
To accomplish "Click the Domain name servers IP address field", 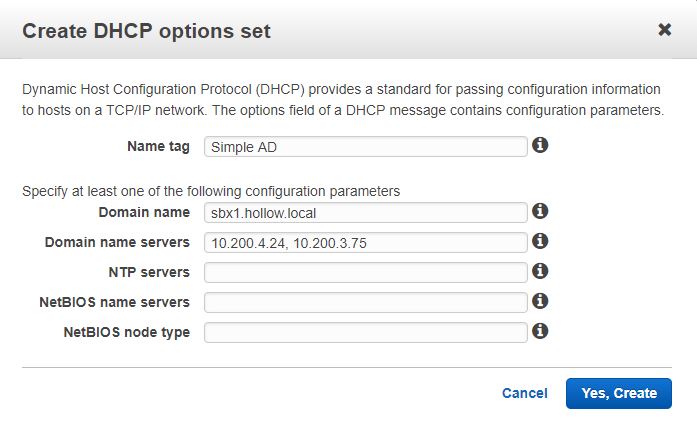I will click(365, 243).
